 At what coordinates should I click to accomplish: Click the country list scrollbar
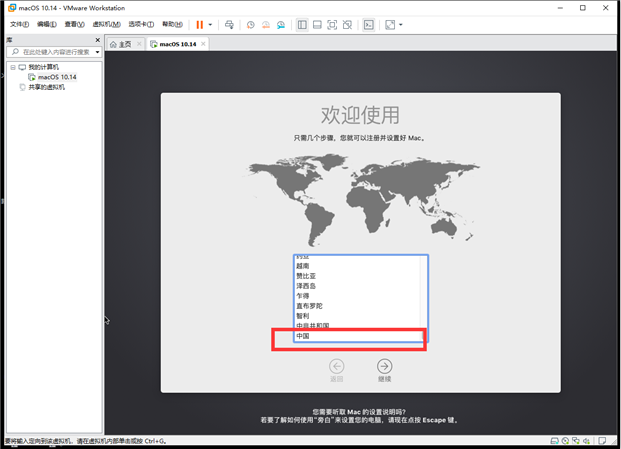click(x=424, y=299)
